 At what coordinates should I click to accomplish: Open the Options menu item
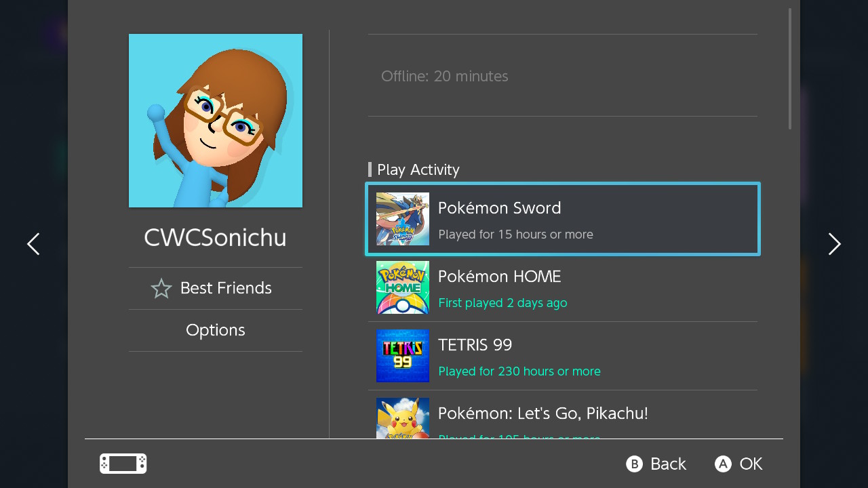tap(216, 330)
